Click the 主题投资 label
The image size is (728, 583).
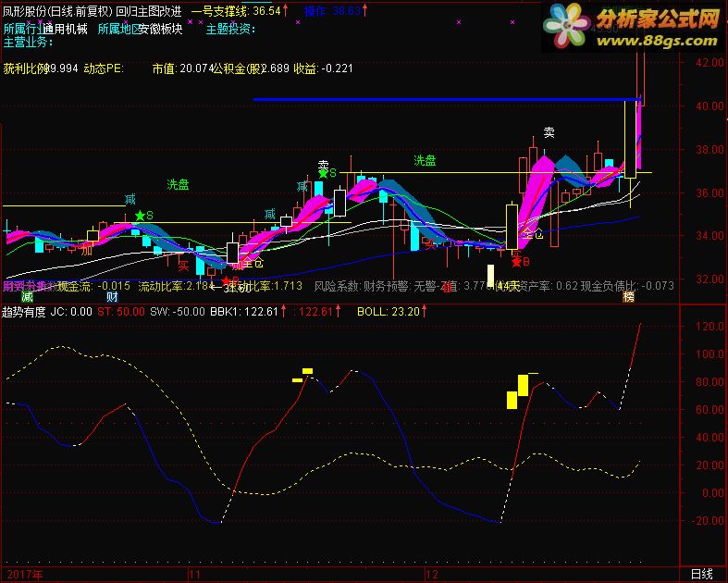pyautogui.click(x=230, y=29)
